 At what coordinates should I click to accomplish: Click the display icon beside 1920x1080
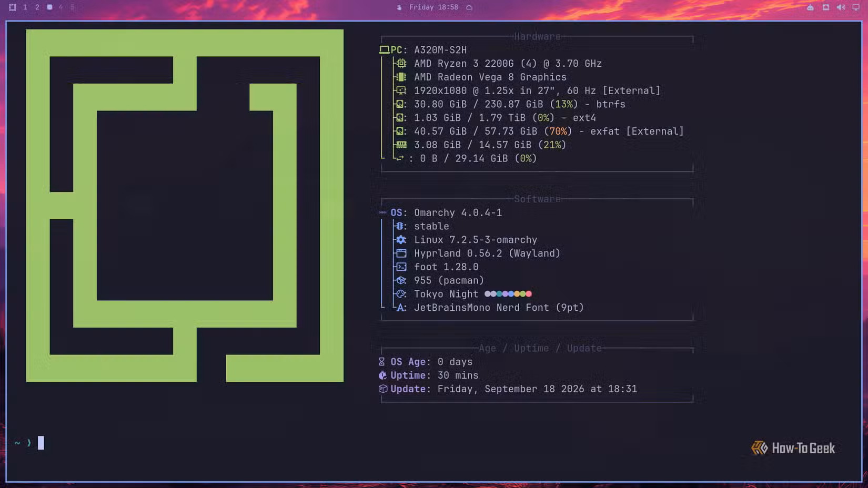pos(401,90)
